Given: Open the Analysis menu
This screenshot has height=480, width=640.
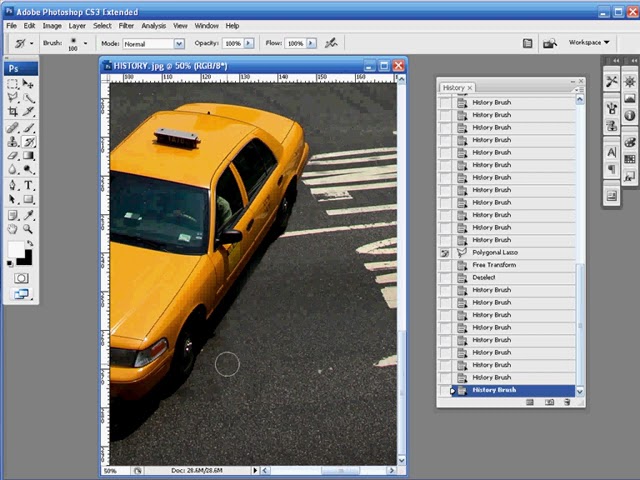Looking at the screenshot, I should [x=153, y=26].
